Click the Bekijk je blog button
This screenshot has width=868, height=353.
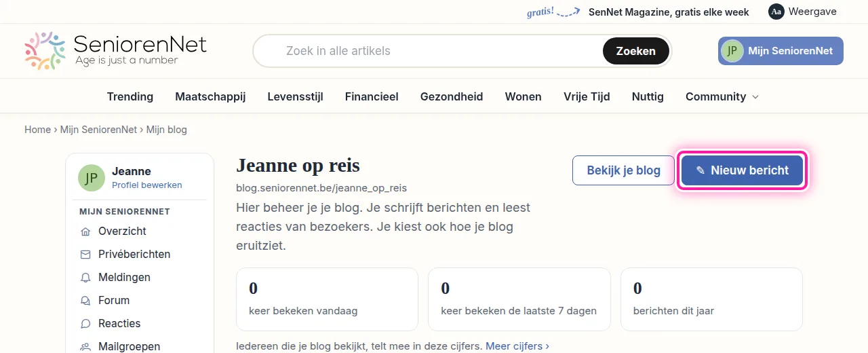pos(624,170)
